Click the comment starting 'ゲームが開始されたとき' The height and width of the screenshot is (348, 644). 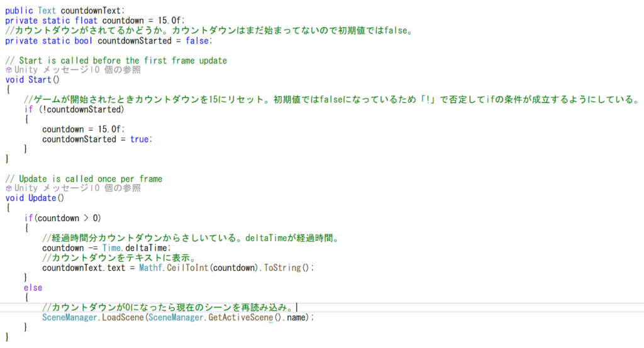point(331,99)
